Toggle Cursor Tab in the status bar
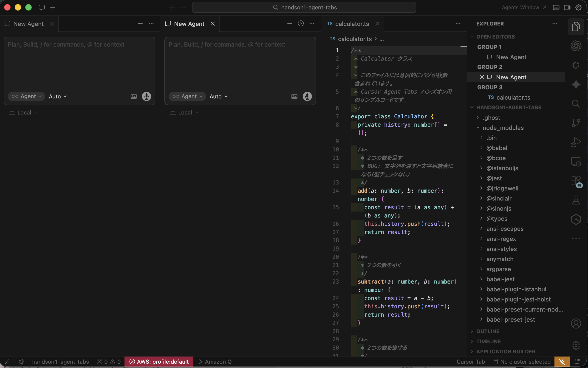The image size is (588, 368). (470, 361)
